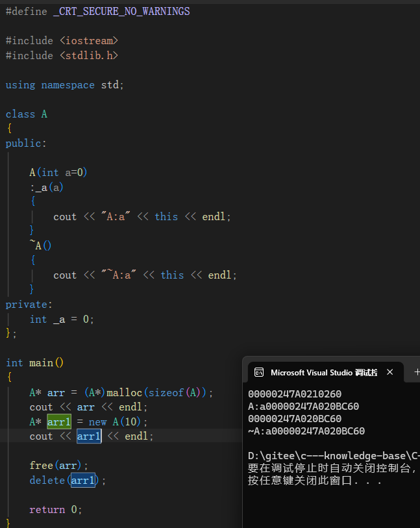Screen dimensions: 420x528
Task: Click the int main() function header
Action: [x=34, y=363]
